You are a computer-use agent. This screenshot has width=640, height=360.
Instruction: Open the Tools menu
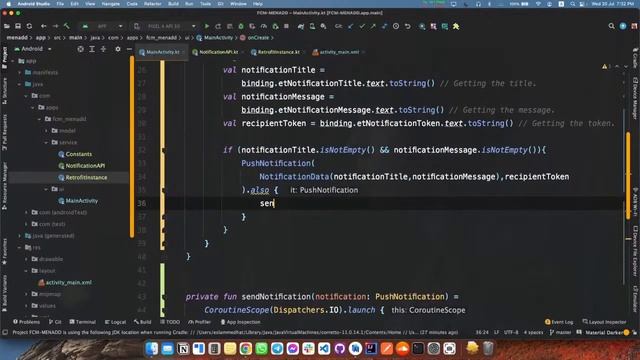coord(205,4)
